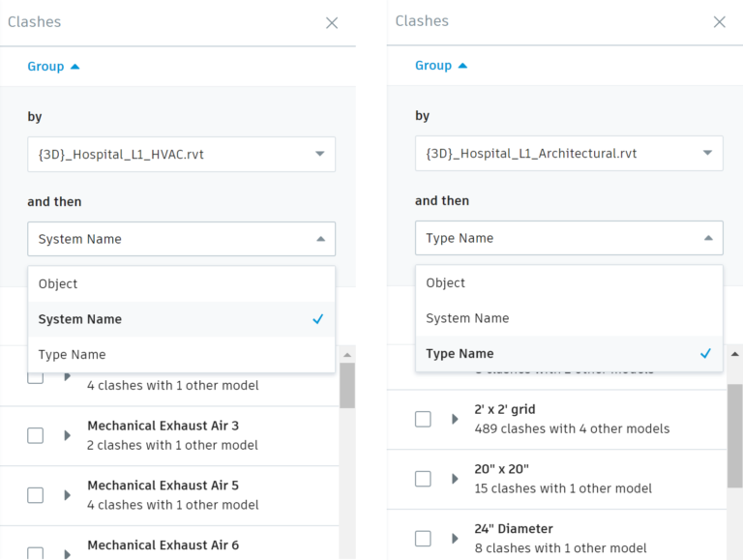The width and height of the screenshot is (743, 560).
Task: Select Object option in left panel dropdown
Action: [182, 283]
